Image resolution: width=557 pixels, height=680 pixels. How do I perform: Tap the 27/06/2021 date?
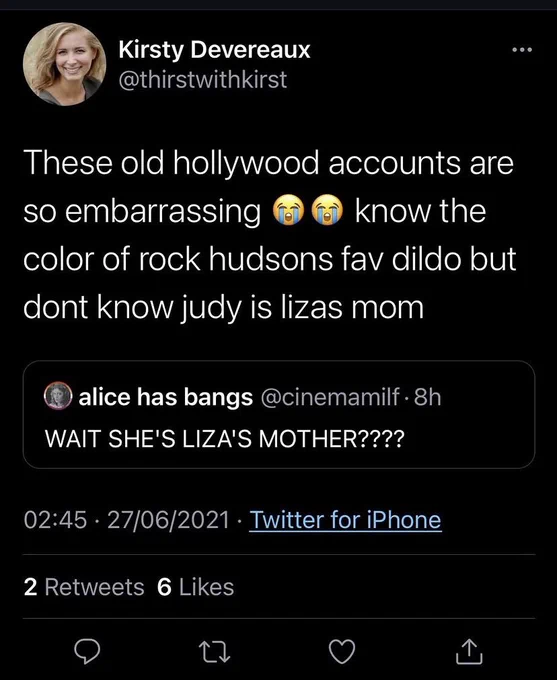tap(168, 520)
